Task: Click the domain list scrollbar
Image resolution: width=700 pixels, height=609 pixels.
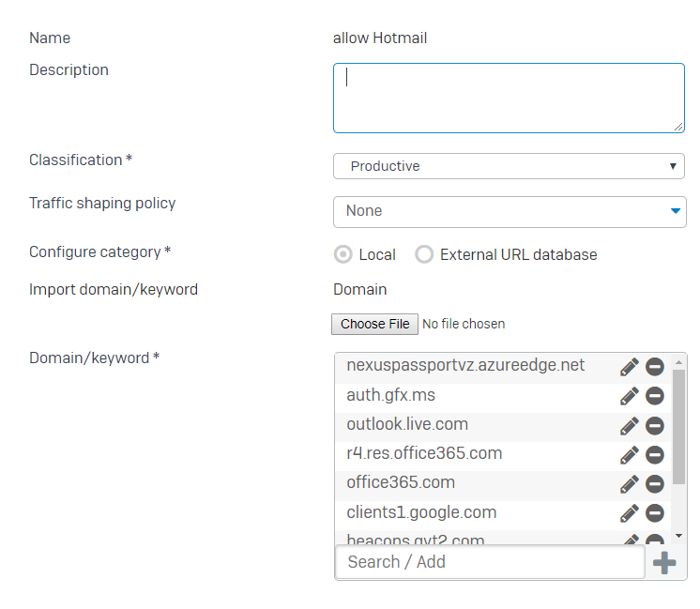Action: [x=678, y=422]
